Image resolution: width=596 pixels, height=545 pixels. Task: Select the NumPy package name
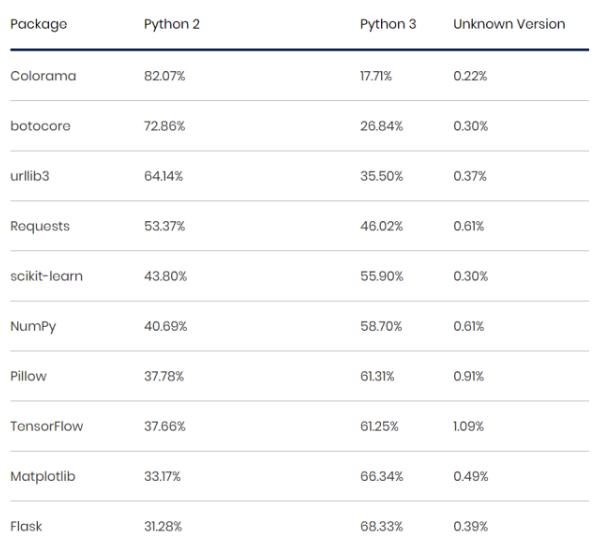(33, 326)
